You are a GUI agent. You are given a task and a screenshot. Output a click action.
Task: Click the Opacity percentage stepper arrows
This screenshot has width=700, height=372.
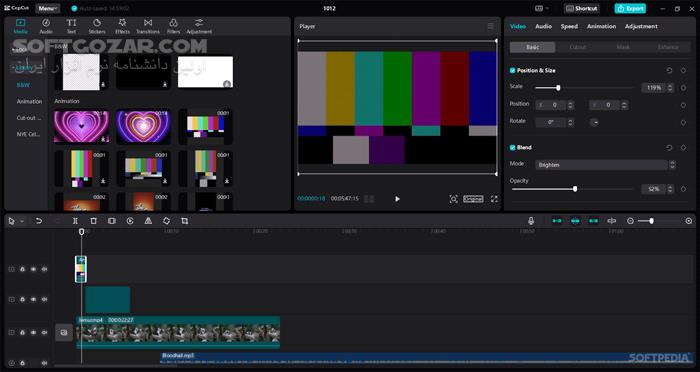tap(670, 189)
